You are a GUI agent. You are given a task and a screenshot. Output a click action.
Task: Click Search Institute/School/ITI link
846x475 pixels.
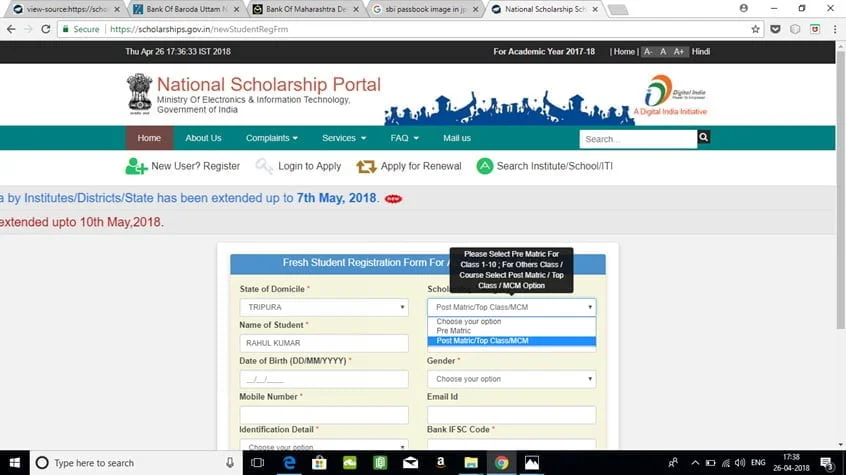coord(554,166)
